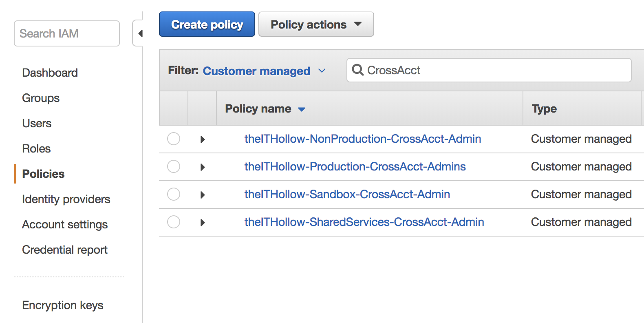Viewport: 644px width, 323px height.
Task: Click the Search IAM field
Action: (67, 33)
